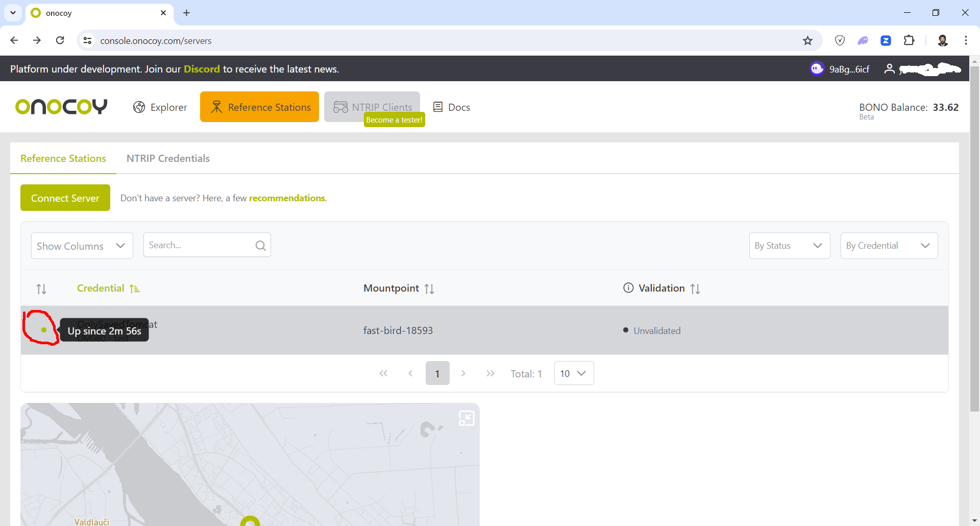Open the By Status filter dropdown

[790, 246]
